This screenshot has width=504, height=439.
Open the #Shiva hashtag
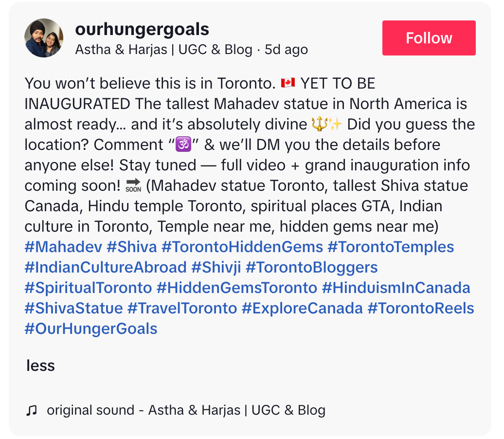pos(132,247)
